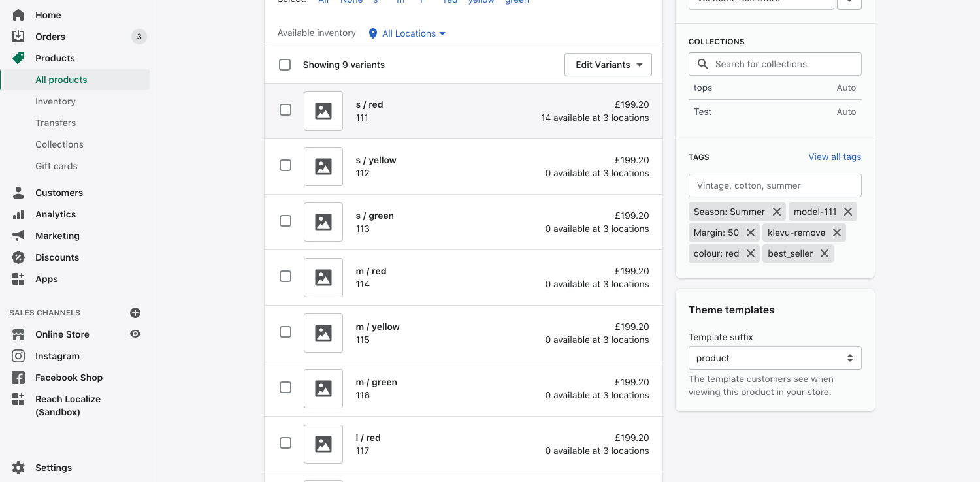This screenshot has width=980, height=482.
Task: Click the Instagram channel icon
Action: click(18, 356)
